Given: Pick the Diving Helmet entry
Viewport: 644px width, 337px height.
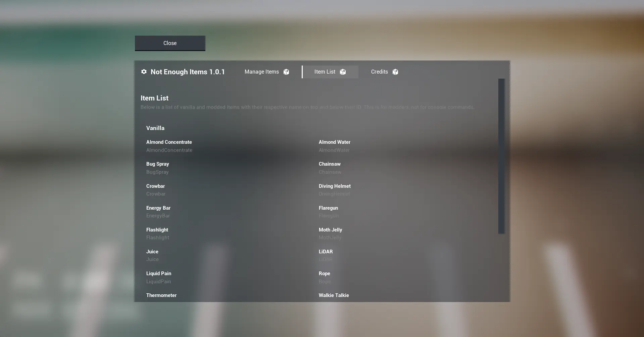Looking at the screenshot, I should click(334, 186).
